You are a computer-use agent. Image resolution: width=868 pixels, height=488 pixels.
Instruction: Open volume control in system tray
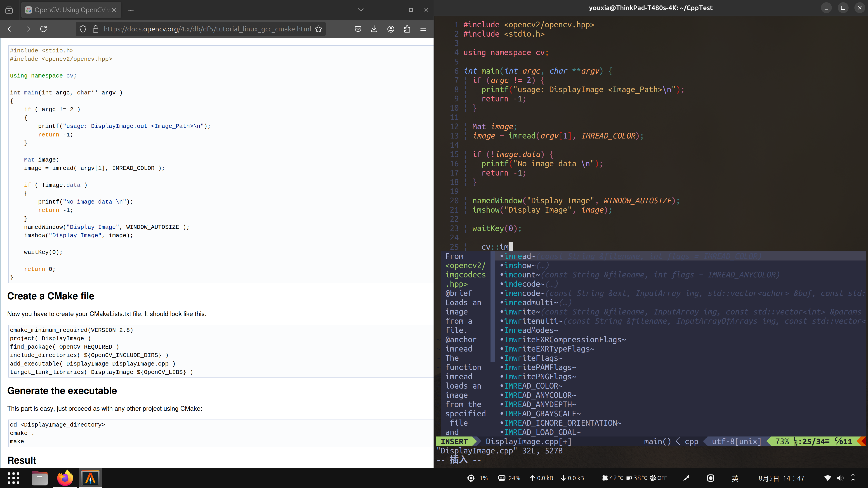point(840,478)
